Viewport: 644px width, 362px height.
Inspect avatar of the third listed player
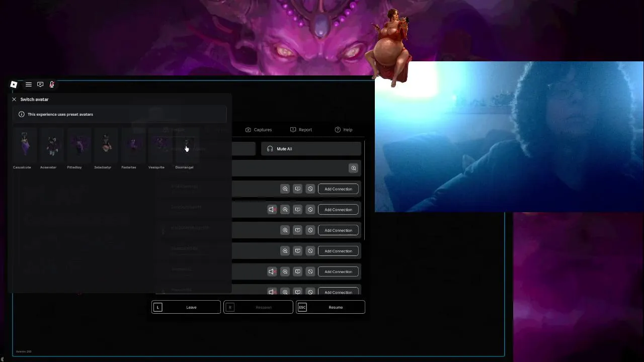(x=285, y=230)
